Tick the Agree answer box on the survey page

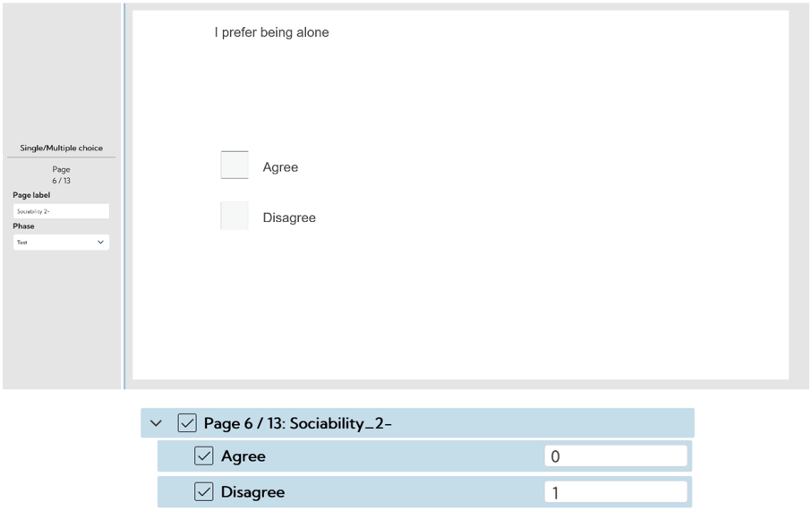point(235,166)
